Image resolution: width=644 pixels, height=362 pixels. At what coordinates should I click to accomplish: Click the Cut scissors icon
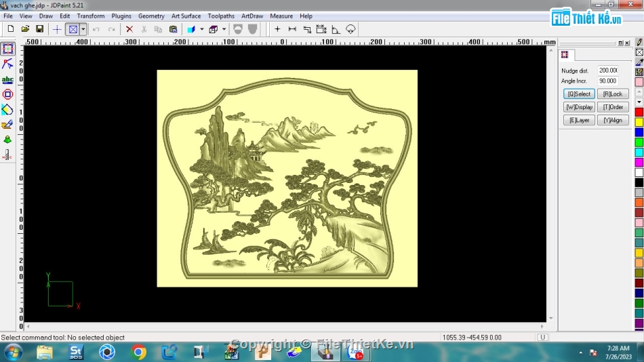(144, 29)
